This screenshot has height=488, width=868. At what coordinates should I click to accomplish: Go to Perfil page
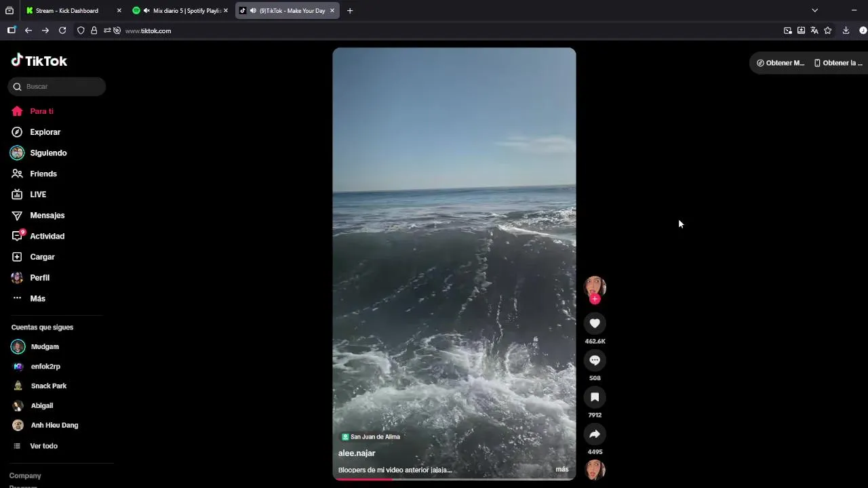point(30,278)
